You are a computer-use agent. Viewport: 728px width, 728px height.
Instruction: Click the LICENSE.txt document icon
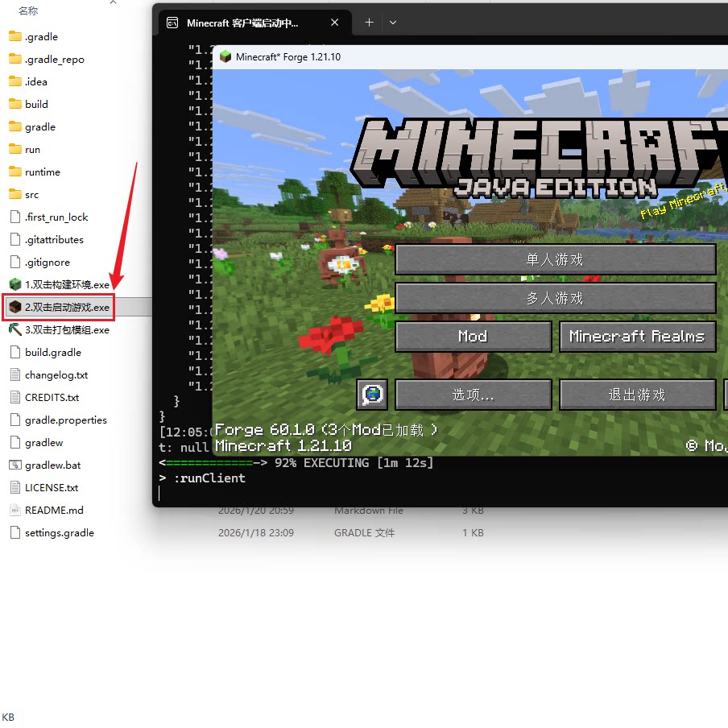(14, 487)
